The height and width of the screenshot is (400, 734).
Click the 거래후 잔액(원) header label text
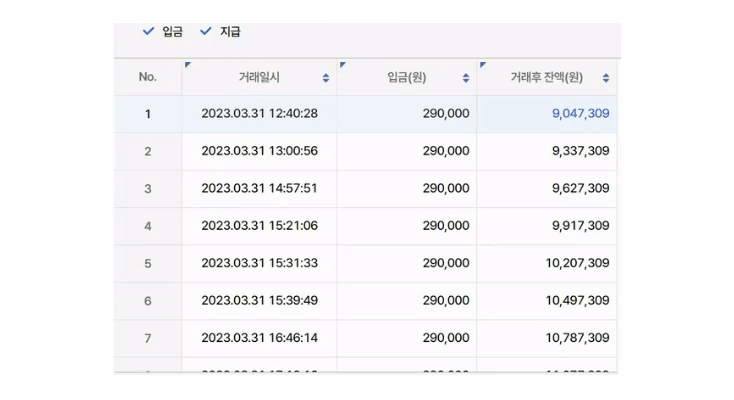point(546,77)
